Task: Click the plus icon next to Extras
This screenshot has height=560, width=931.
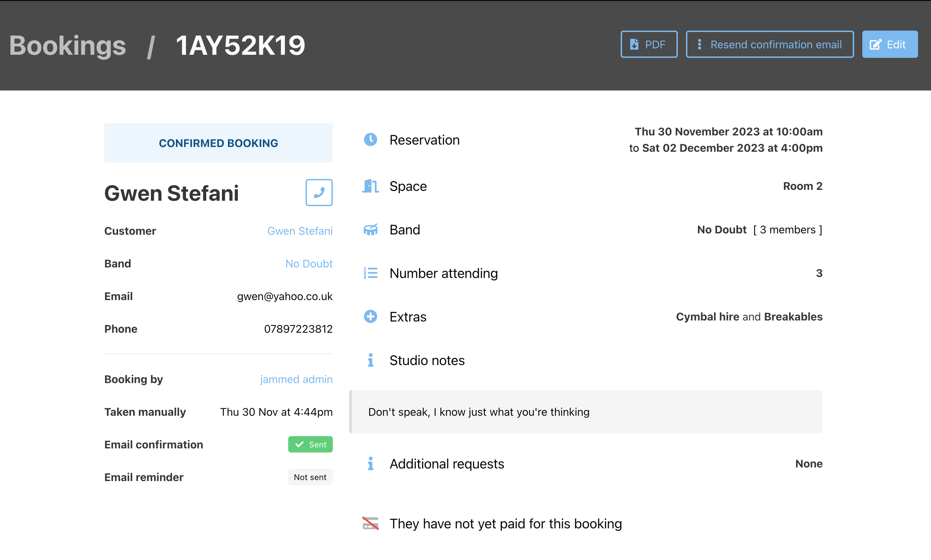Action: pyautogui.click(x=371, y=317)
